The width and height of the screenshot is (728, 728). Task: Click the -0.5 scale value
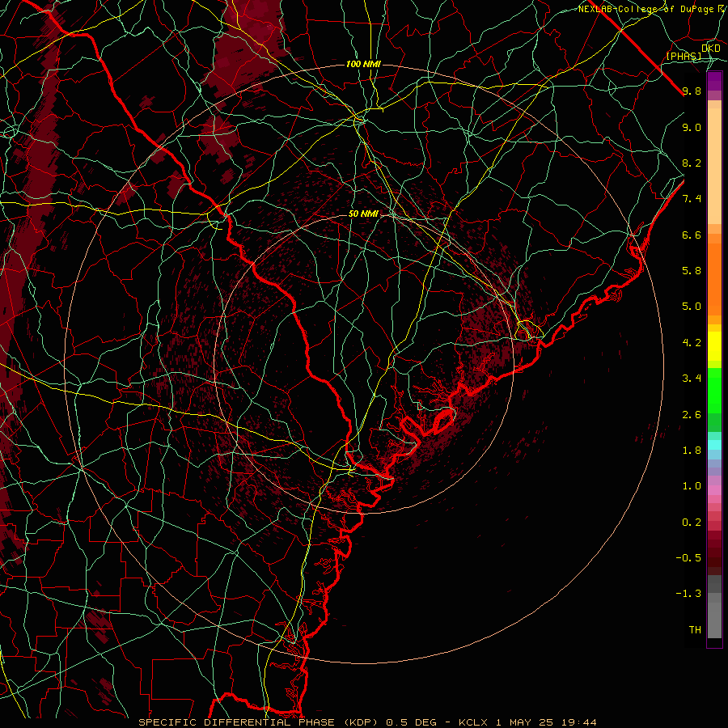[x=688, y=558]
